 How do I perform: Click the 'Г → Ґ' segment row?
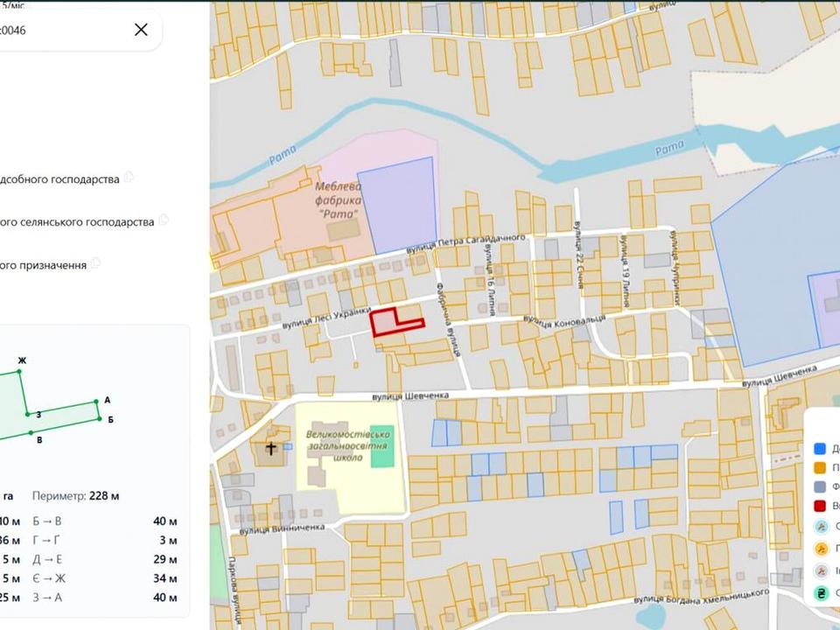click(x=105, y=541)
